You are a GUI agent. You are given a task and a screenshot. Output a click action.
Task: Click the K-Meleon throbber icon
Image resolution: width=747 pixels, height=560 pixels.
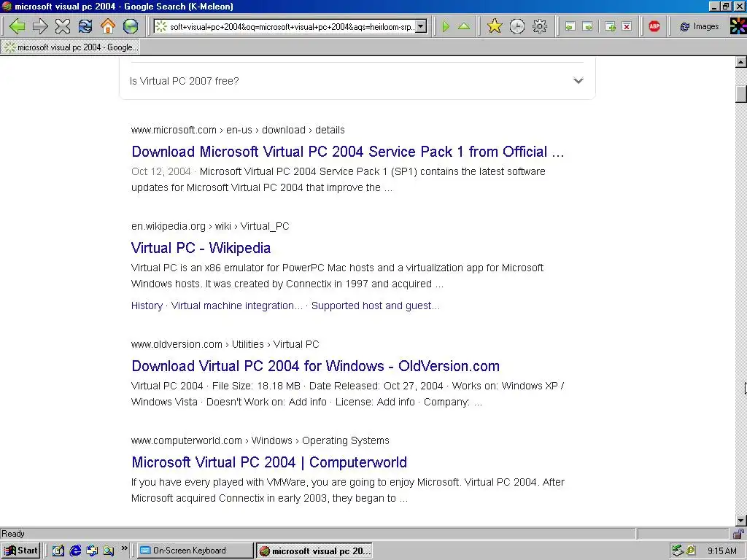(738, 26)
